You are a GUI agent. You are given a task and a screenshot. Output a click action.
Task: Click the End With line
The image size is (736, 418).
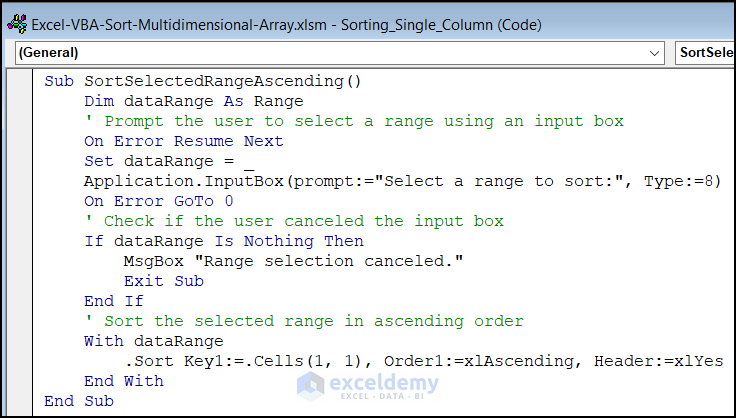[x=124, y=381]
